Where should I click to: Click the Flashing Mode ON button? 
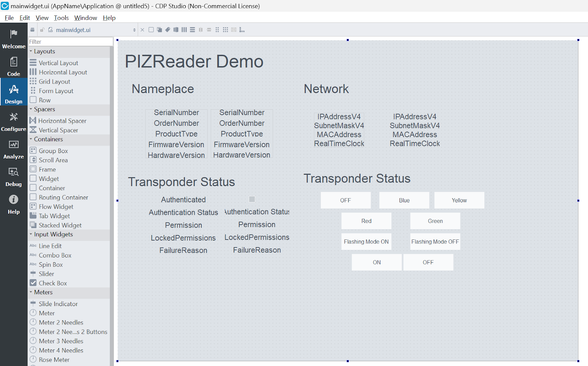pos(366,242)
